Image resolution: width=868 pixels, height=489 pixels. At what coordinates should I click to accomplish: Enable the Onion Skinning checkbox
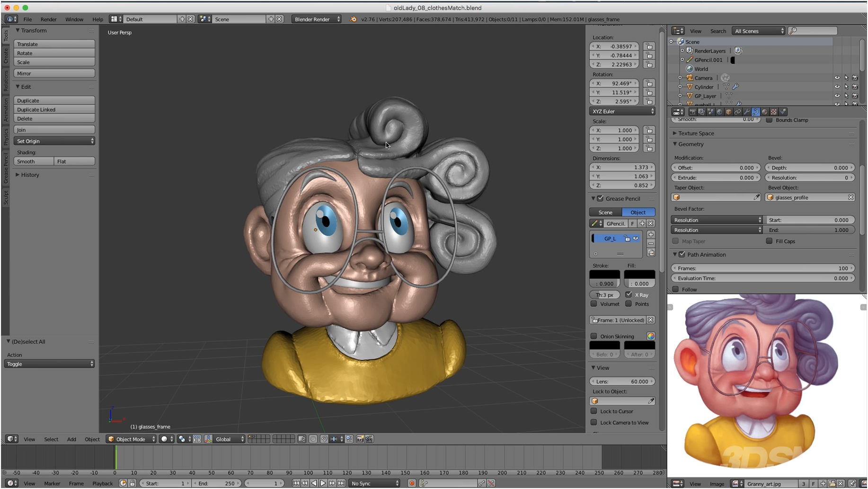(x=593, y=336)
